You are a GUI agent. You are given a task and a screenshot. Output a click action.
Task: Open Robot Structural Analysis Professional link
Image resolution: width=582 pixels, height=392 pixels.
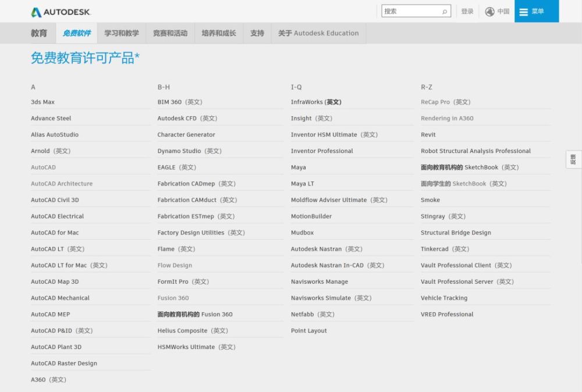tap(475, 151)
